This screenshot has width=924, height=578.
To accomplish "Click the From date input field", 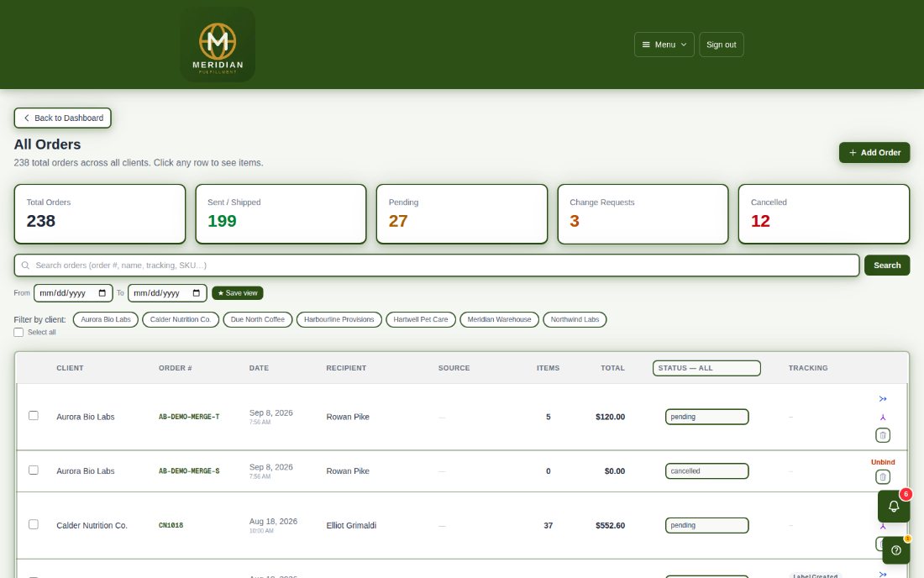I will (x=73, y=293).
